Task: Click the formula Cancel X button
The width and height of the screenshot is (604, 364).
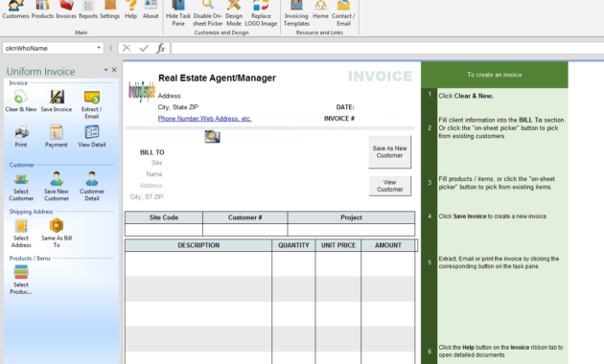Action: 127,48
